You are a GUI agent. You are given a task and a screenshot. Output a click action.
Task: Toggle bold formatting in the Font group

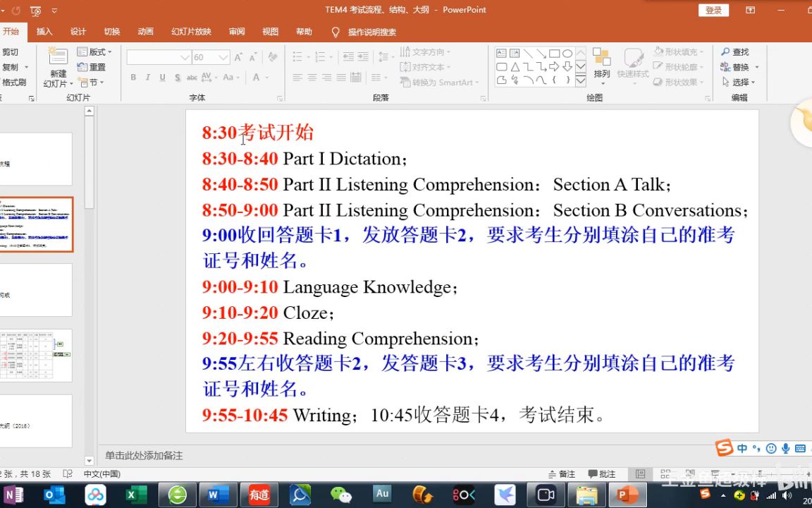pos(133,78)
